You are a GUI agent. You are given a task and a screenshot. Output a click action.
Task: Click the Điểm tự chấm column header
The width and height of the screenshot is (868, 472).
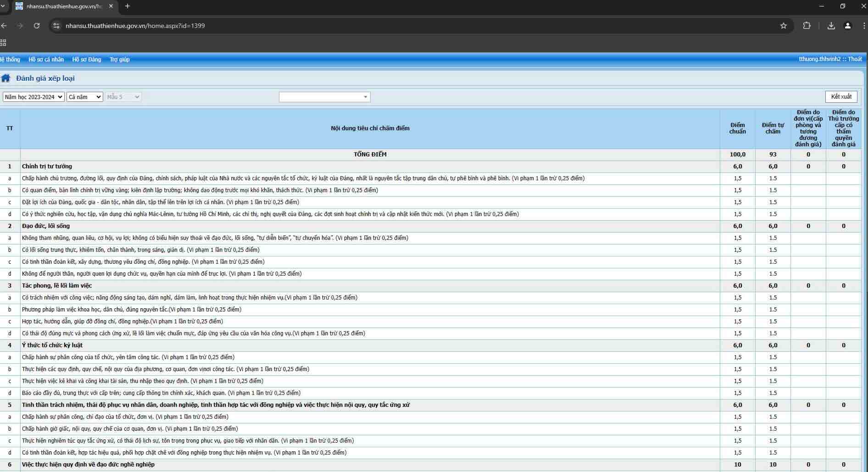click(773, 128)
